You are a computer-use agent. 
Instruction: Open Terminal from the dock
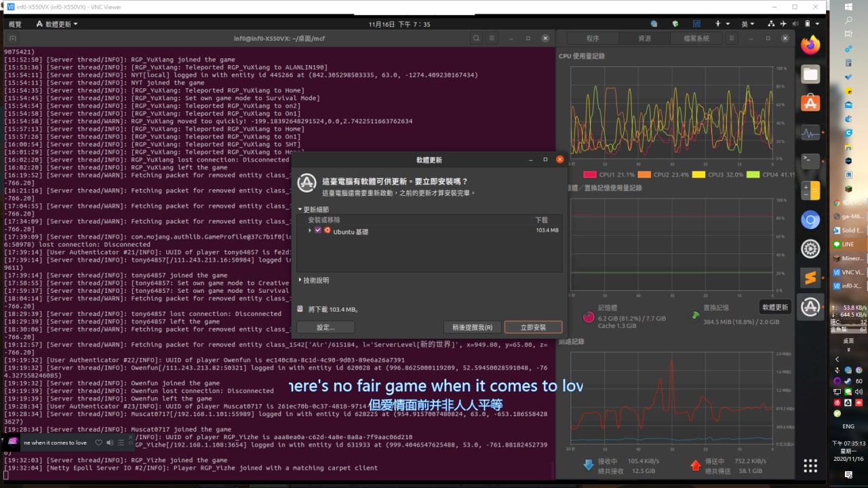click(810, 161)
